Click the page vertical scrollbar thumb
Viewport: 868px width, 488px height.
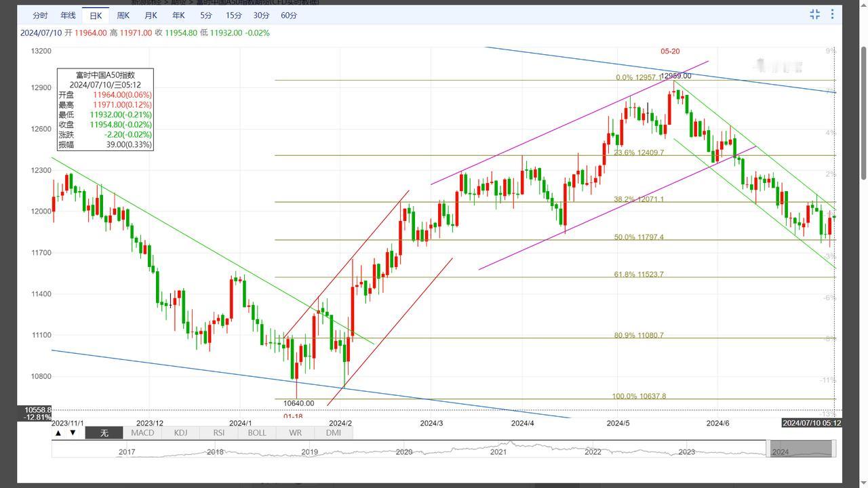[863, 113]
